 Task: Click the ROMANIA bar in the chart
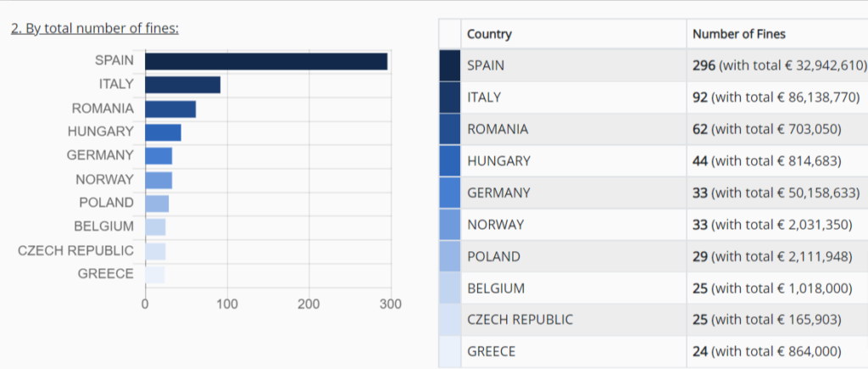[x=170, y=109]
